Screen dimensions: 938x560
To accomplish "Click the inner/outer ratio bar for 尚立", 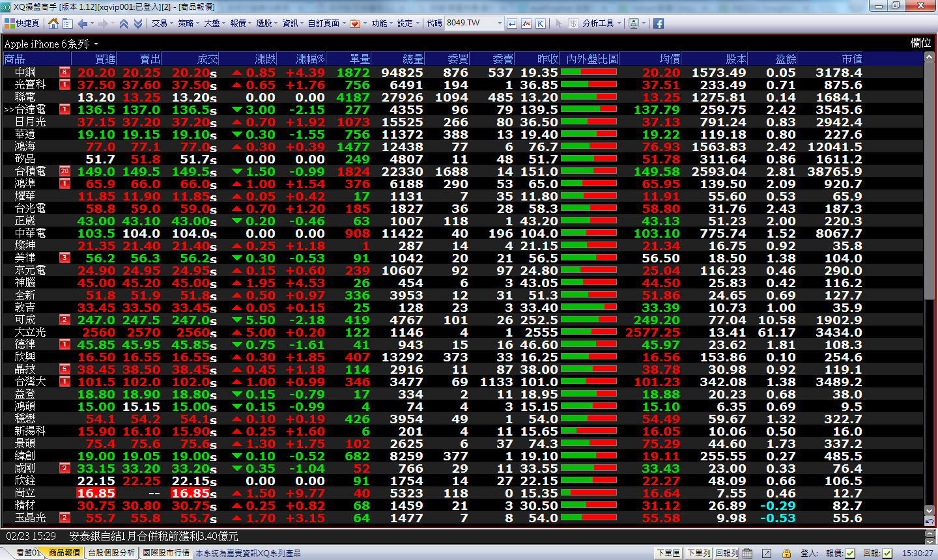I will [x=589, y=493].
